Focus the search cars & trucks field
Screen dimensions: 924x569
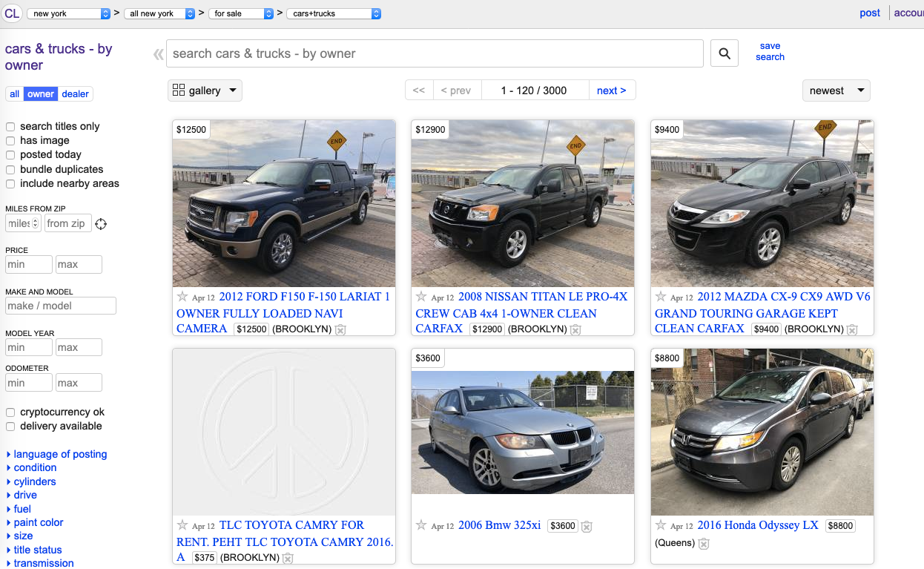[x=435, y=53]
